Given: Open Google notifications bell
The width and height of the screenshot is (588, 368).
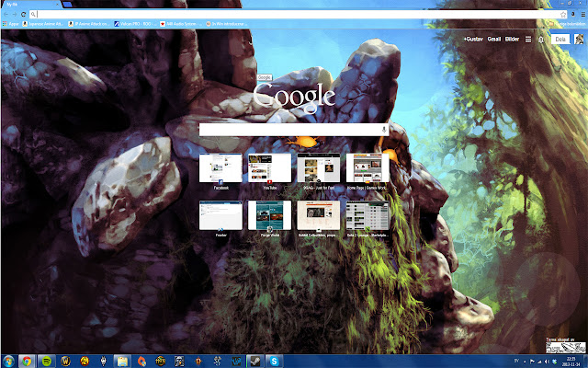Looking at the screenshot, I should coord(541,40).
